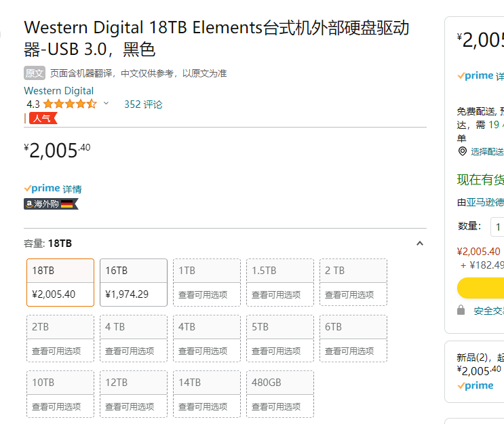Click the machine translation notice text

pos(138,73)
